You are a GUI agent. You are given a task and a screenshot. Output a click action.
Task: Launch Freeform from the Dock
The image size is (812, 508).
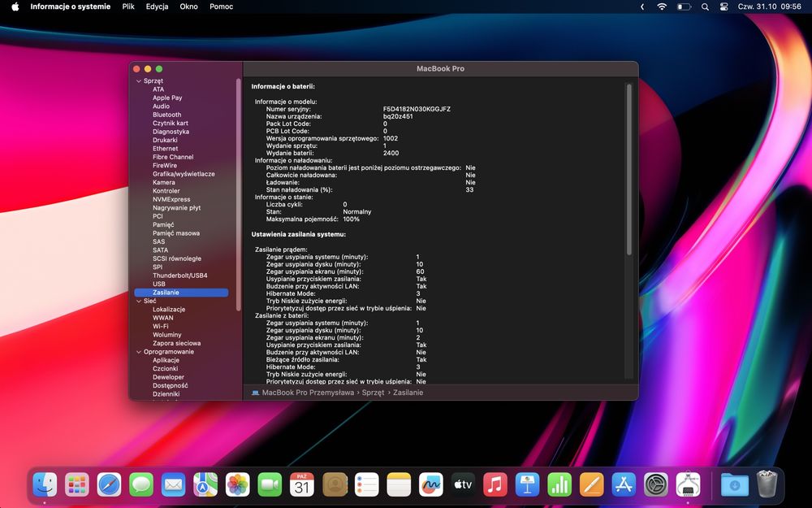pyautogui.click(x=431, y=485)
